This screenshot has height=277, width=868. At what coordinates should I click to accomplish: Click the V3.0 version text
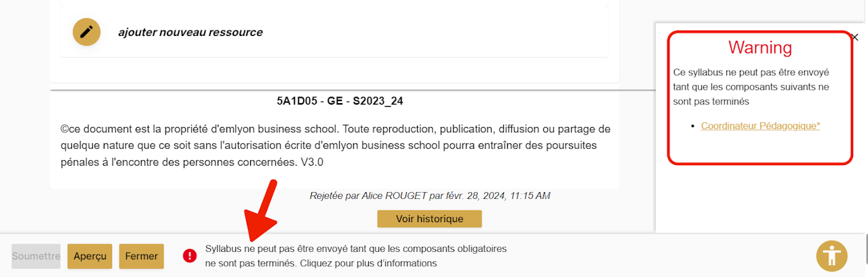click(312, 163)
